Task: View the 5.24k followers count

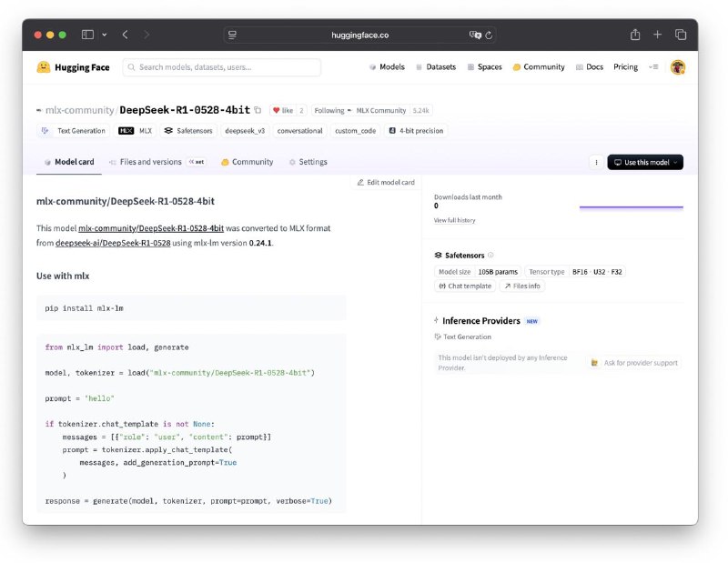Action: [x=421, y=110]
